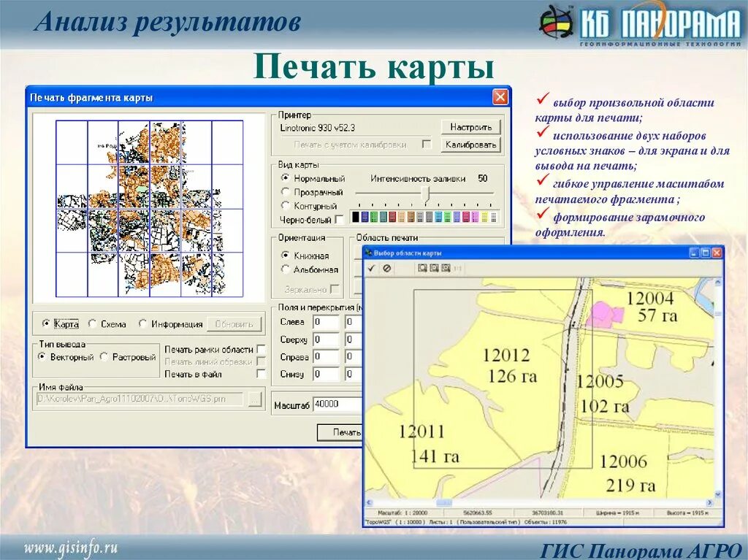Screen dimensions: 748x560
Task: Click the scroll-right arrow under the map
Action: pos(710,502)
